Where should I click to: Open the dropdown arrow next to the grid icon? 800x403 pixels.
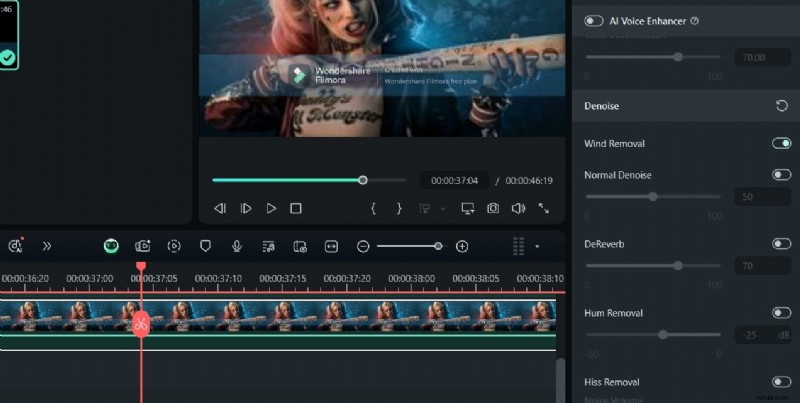click(x=537, y=246)
